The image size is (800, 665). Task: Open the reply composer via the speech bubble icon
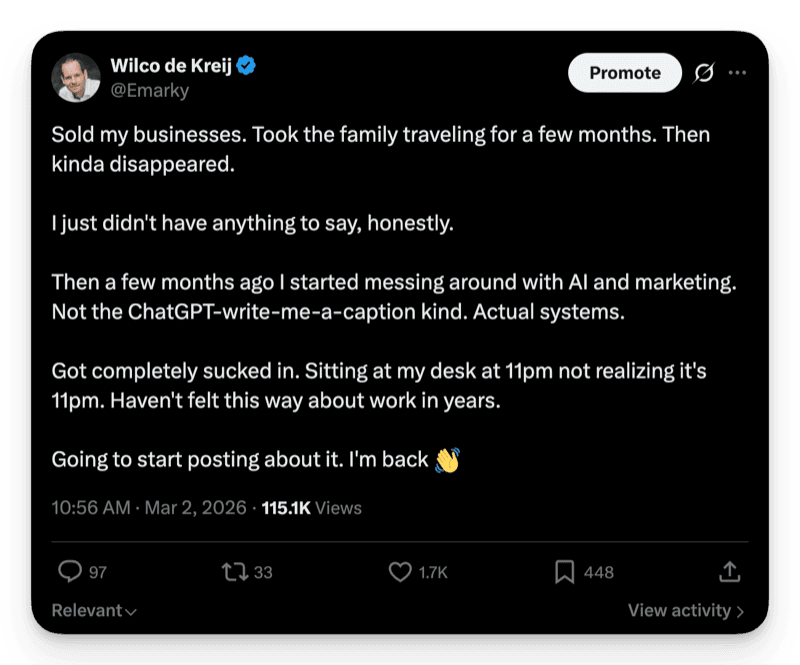coord(68,571)
